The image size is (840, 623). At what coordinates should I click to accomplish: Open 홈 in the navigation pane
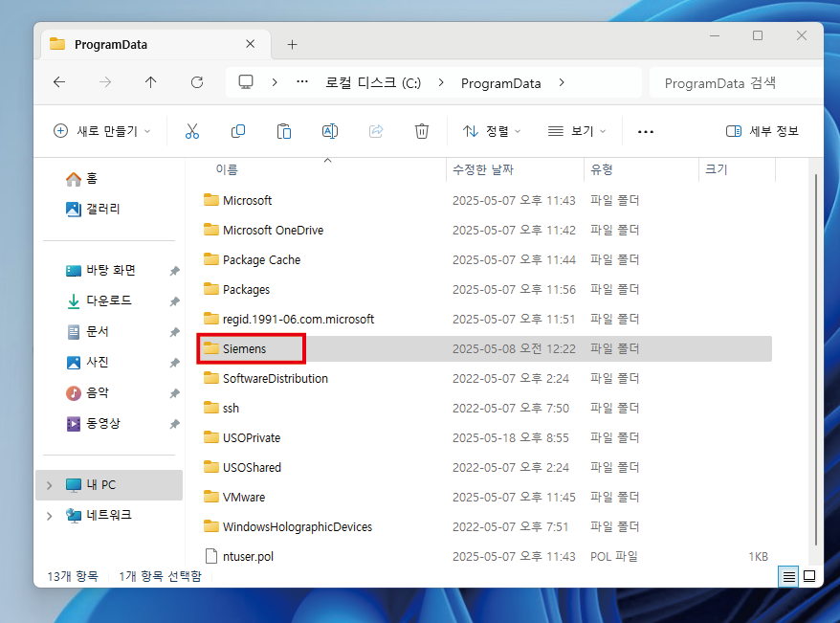tap(82, 178)
